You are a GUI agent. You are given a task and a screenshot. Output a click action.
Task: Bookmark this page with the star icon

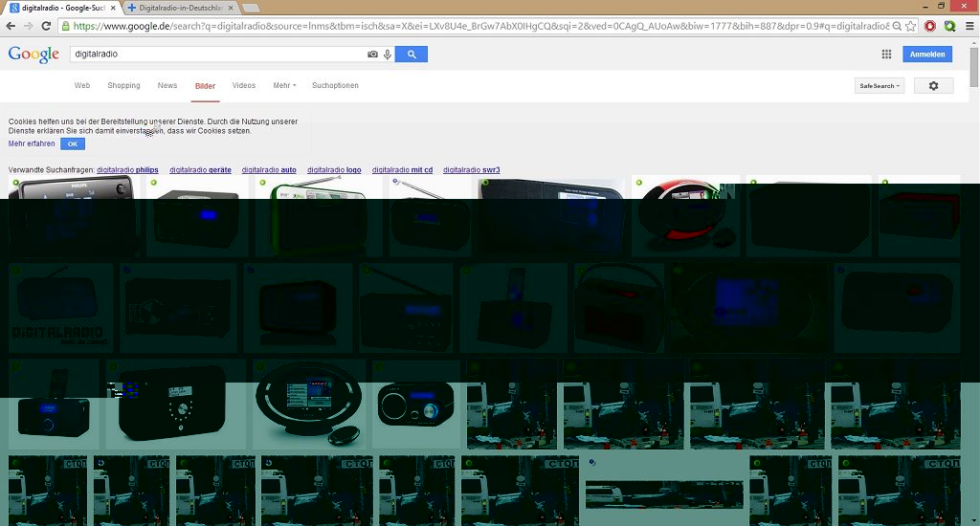click(x=910, y=26)
